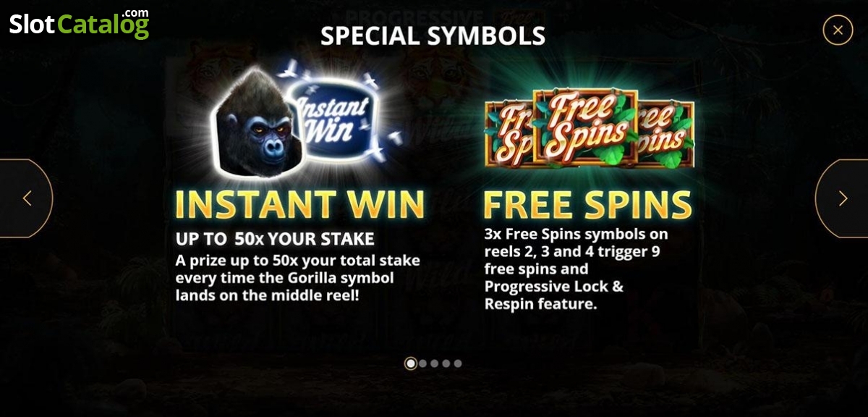Screen dimensions: 868x417
Task: Close the Special Symbols info screen
Action: [838, 30]
